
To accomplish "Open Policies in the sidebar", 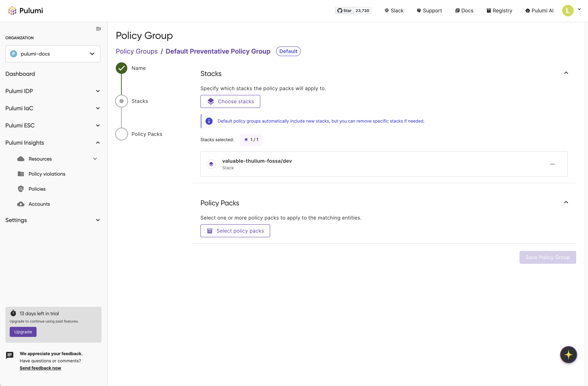I will [x=37, y=189].
